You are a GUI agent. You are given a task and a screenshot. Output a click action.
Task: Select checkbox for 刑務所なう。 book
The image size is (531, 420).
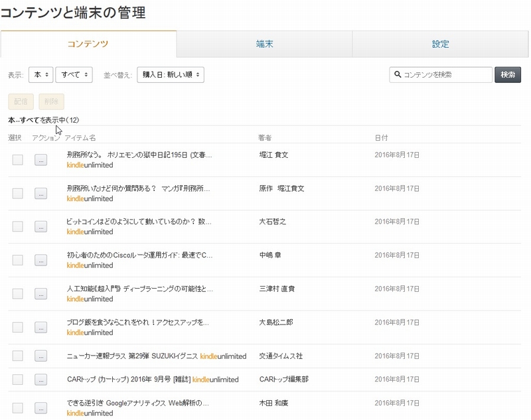point(18,160)
